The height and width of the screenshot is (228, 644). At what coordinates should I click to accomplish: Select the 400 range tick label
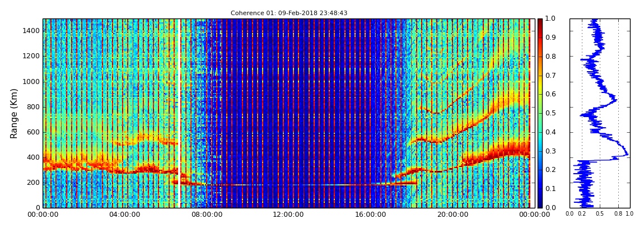tap(34, 157)
